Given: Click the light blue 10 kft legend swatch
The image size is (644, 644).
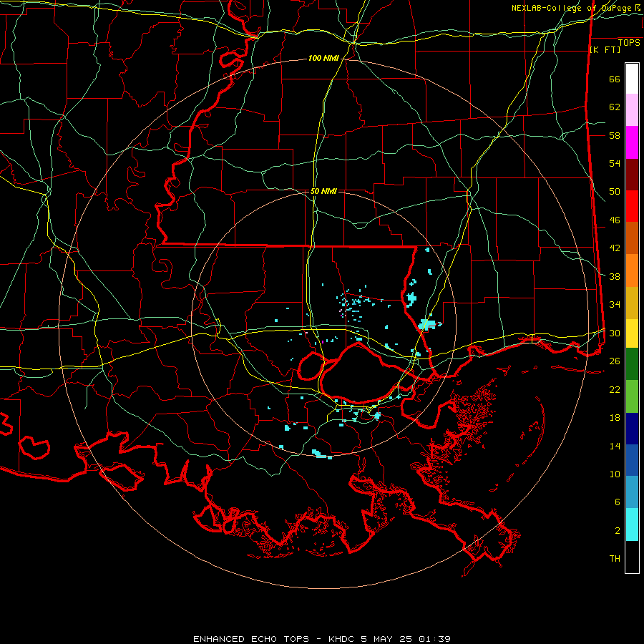Looking at the screenshot, I should click(x=632, y=492).
